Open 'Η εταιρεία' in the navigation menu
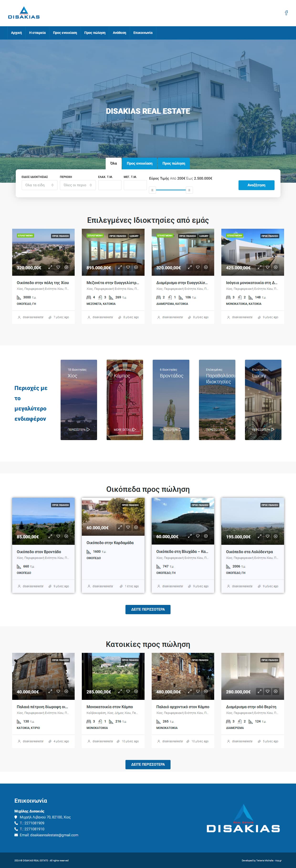Viewport: 296px width, 868px height. click(x=37, y=33)
